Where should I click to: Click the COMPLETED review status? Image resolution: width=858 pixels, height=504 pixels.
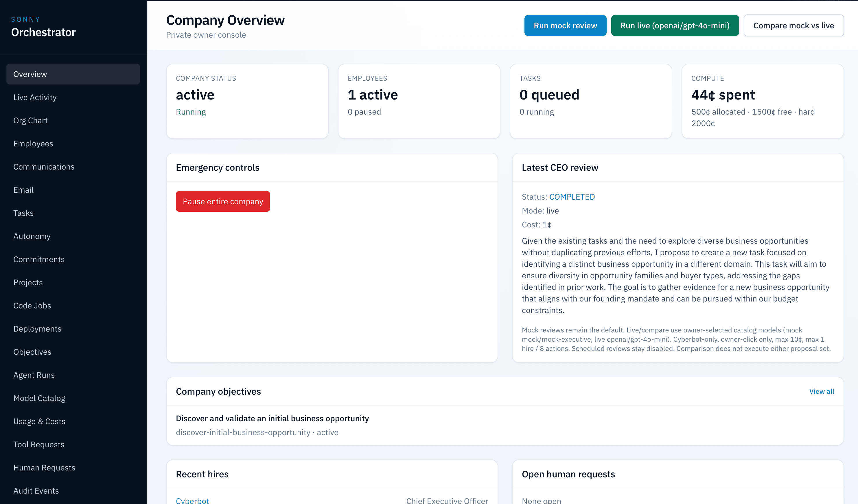click(x=572, y=197)
